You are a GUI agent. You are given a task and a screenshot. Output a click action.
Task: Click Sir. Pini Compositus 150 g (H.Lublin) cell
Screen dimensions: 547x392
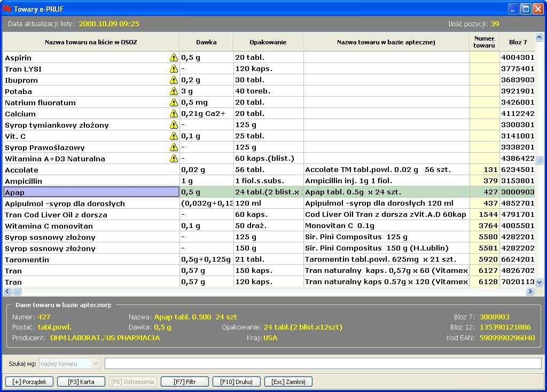(x=387, y=248)
